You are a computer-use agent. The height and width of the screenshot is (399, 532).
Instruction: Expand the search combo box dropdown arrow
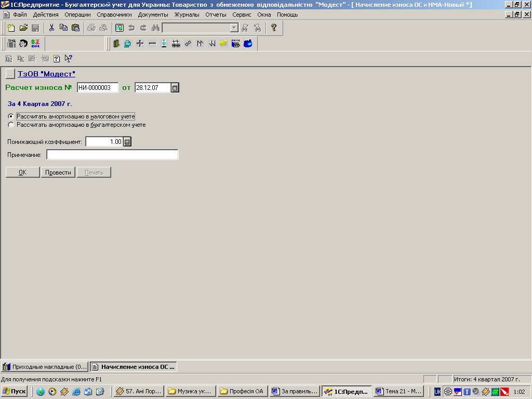click(x=234, y=28)
